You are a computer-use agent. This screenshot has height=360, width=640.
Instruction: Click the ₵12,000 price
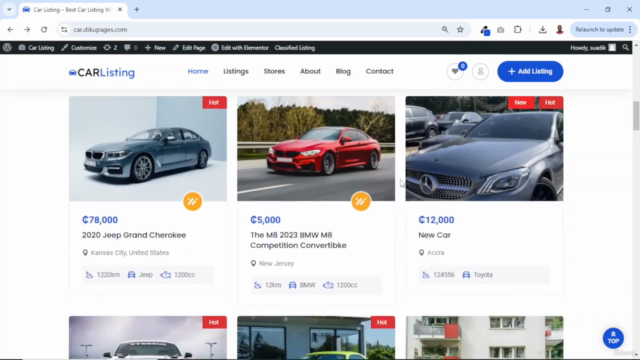coord(436,220)
